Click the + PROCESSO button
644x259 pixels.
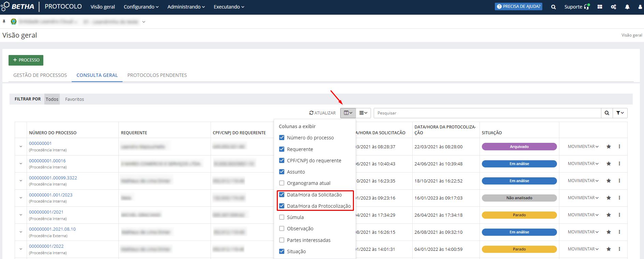point(26,60)
